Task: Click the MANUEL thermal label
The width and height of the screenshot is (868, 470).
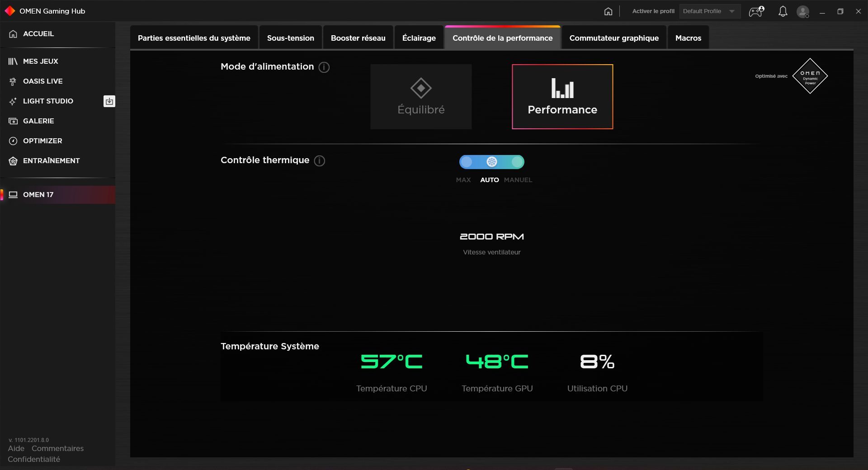Action: [x=518, y=180]
